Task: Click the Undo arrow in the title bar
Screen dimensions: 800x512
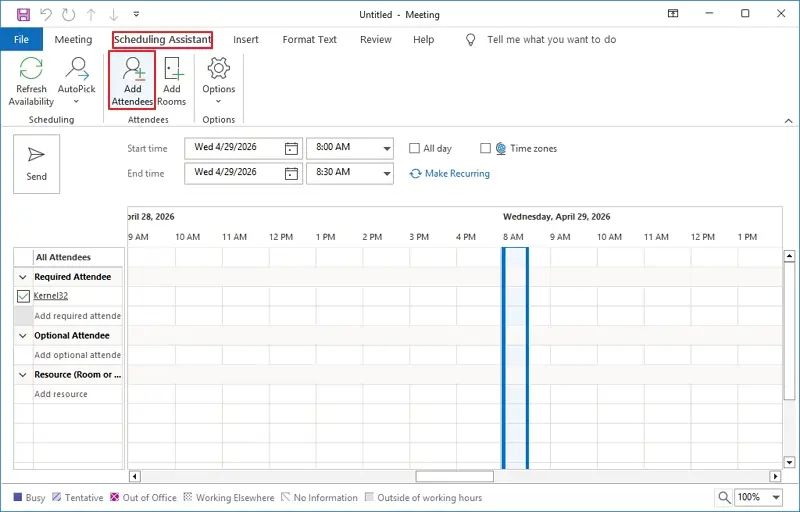Action: coord(46,14)
